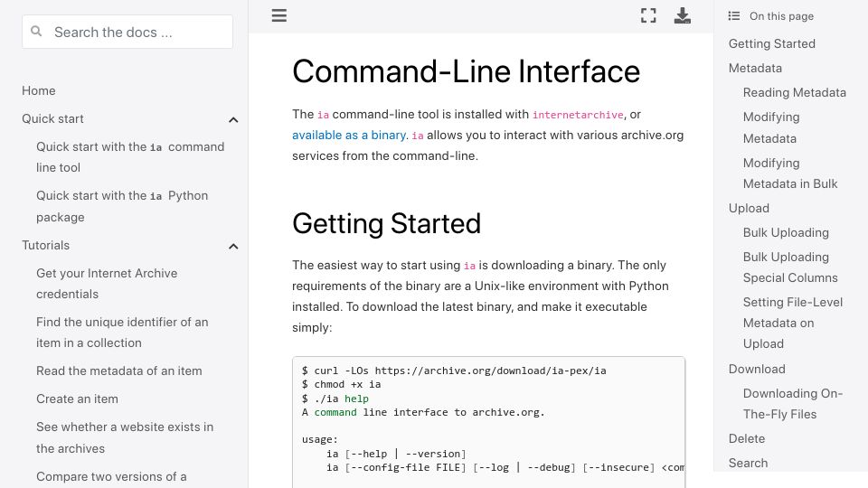Enter fullscreen mode icon
The image size is (868, 488).
pyautogui.click(x=648, y=15)
